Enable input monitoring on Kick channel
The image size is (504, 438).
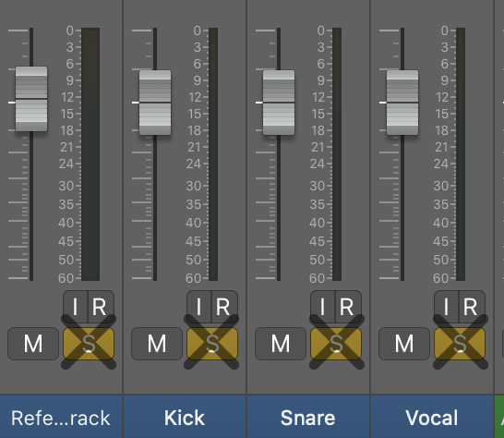click(x=199, y=307)
